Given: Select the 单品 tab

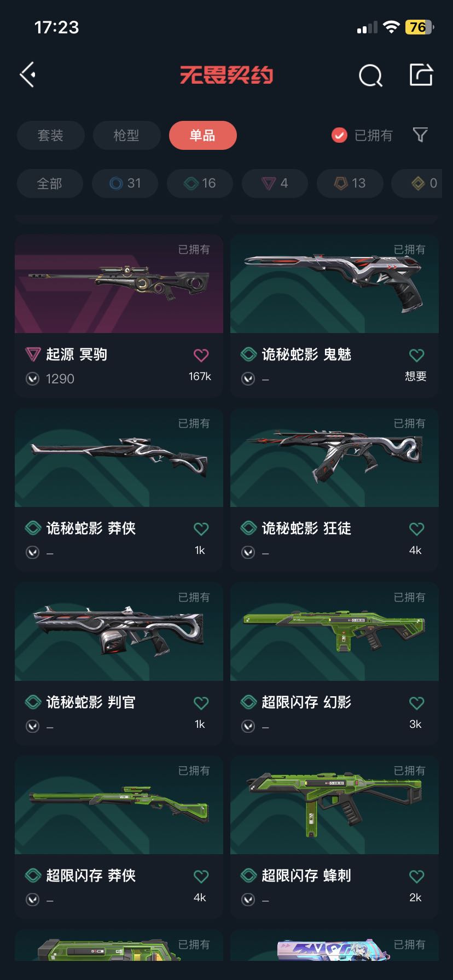Looking at the screenshot, I should coord(202,135).
